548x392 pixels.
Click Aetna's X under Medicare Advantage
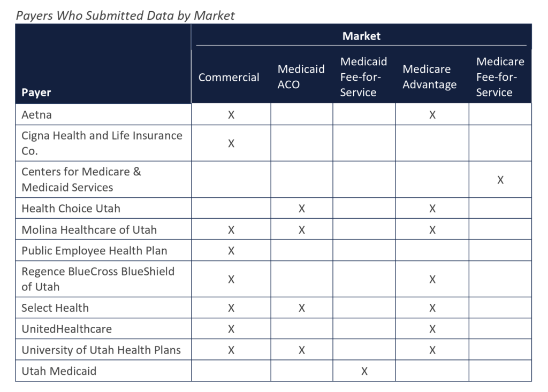[x=432, y=114]
